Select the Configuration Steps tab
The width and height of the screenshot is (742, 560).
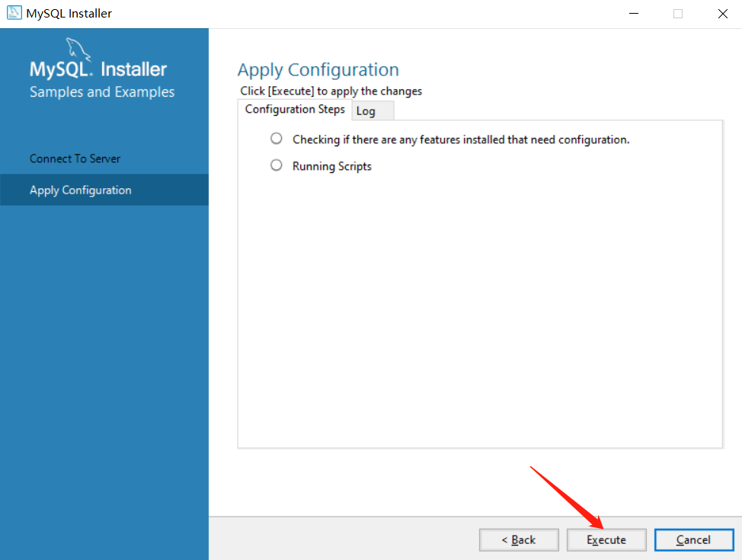(x=295, y=110)
